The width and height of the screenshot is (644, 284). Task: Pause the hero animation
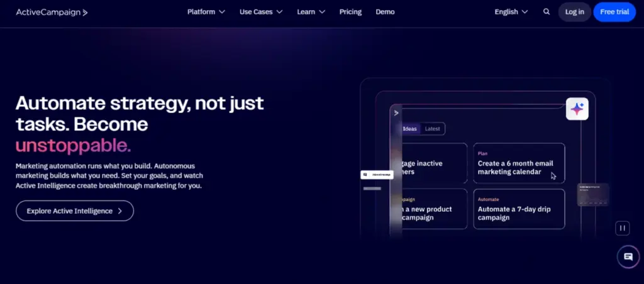pos(622,228)
